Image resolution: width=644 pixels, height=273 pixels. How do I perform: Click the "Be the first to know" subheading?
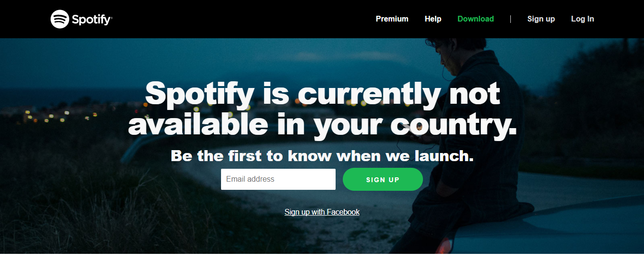click(x=322, y=156)
